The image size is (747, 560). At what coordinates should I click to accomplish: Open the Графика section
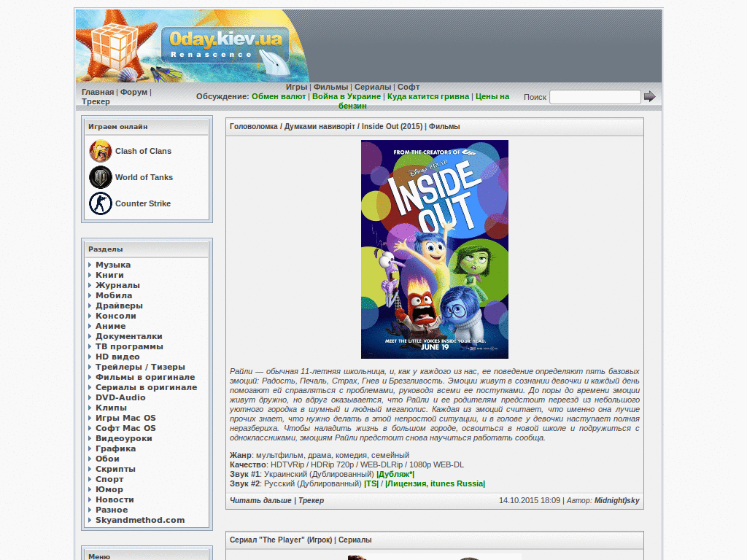[116, 449]
